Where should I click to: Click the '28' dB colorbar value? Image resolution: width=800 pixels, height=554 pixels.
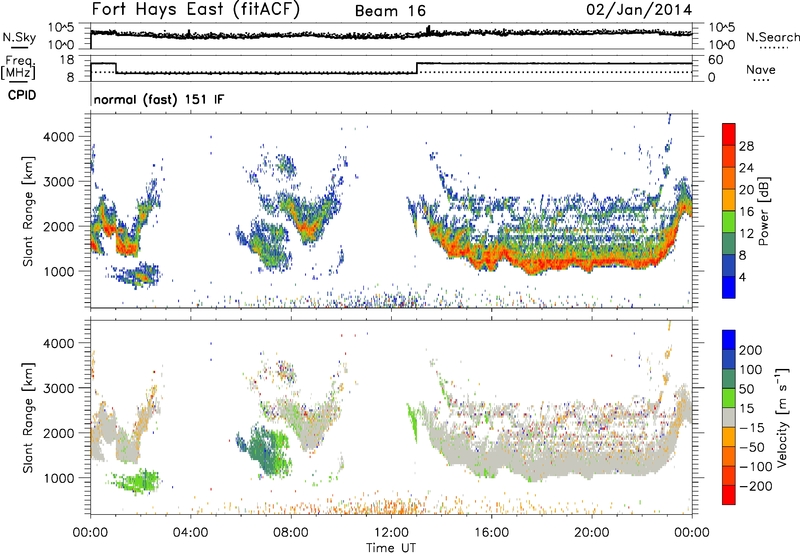pyautogui.click(x=746, y=146)
